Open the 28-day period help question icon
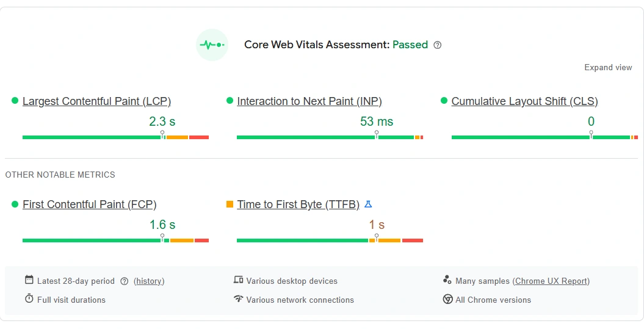 click(x=125, y=281)
